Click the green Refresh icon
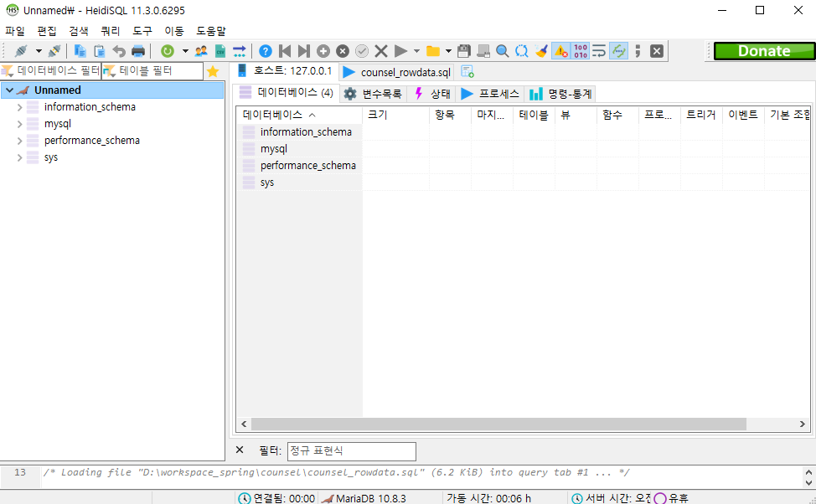The image size is (816, 504). 167,51
